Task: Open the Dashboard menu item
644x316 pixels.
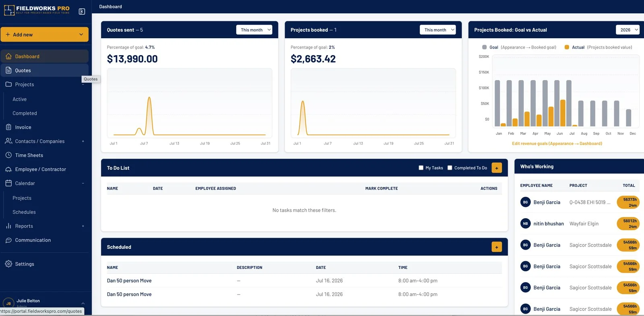Action: [44, 56]
